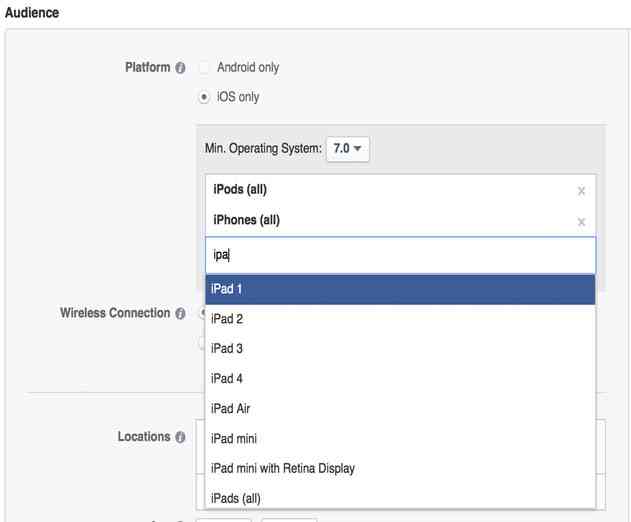Viewport: 631px width, 522px height.
Task: Pick iPad 4 in the suggestions list
Action: point(400,379)
